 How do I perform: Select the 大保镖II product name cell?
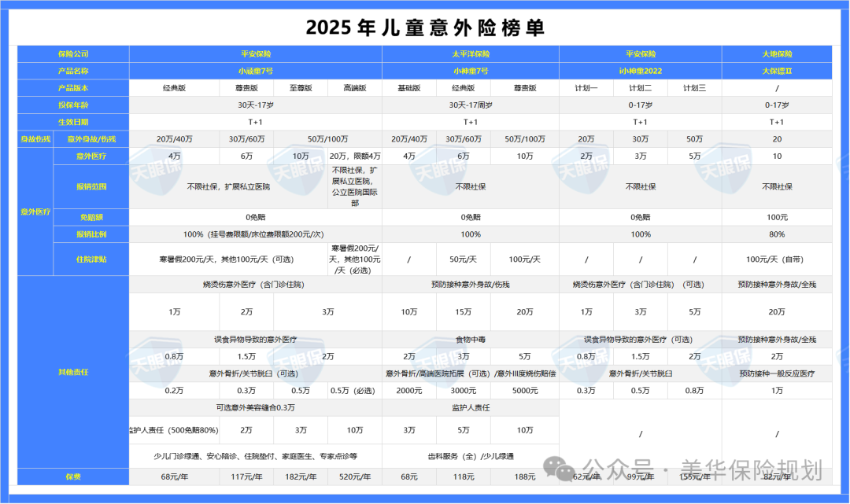777,71
